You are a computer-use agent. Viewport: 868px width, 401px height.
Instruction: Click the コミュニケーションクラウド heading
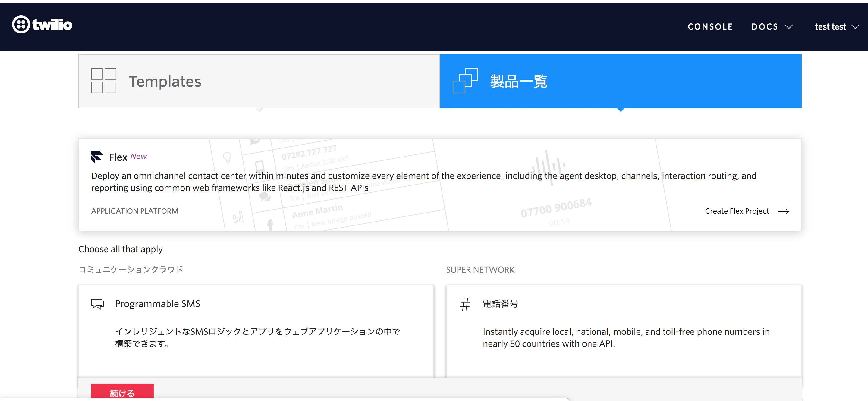tap(131, 269)
